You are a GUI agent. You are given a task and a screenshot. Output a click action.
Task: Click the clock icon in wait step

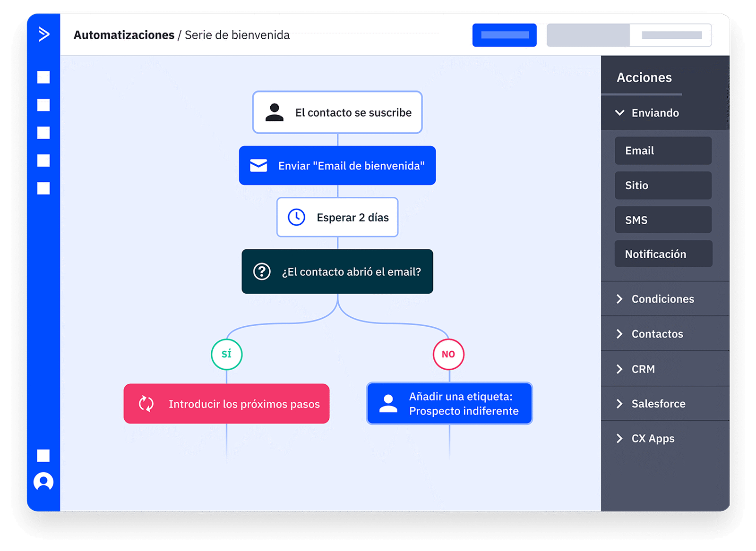coord(296,217)
